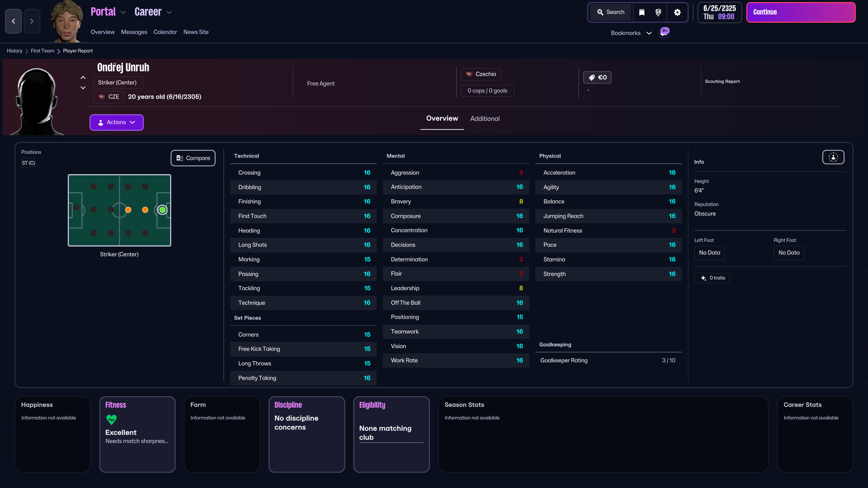
Task: Click the attribute polygon view icon in Info
Action: (833, 157)
